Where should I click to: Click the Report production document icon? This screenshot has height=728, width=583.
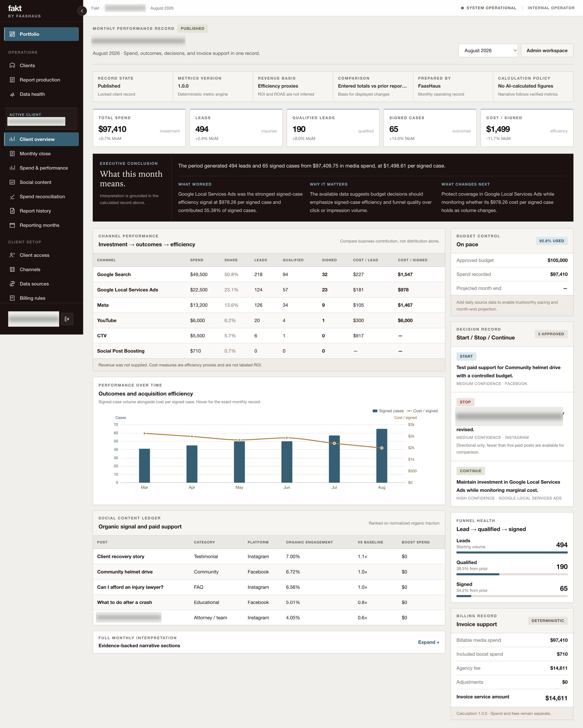12,80
